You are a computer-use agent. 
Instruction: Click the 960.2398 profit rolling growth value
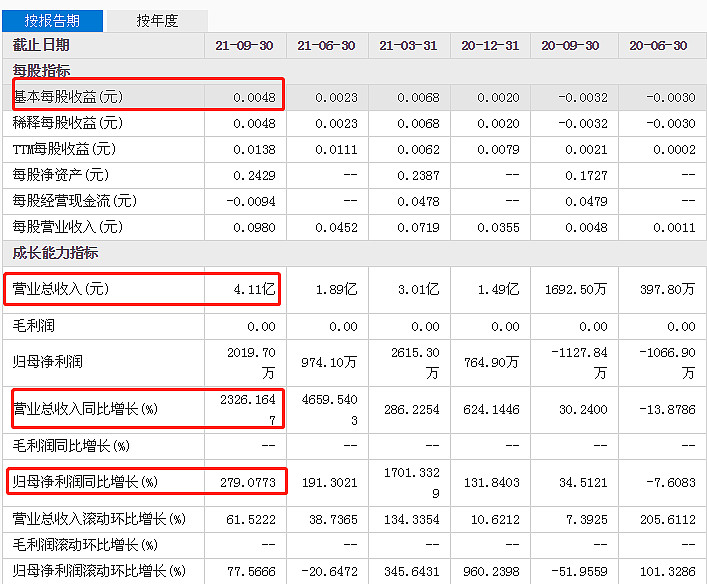tap(491, 571)
